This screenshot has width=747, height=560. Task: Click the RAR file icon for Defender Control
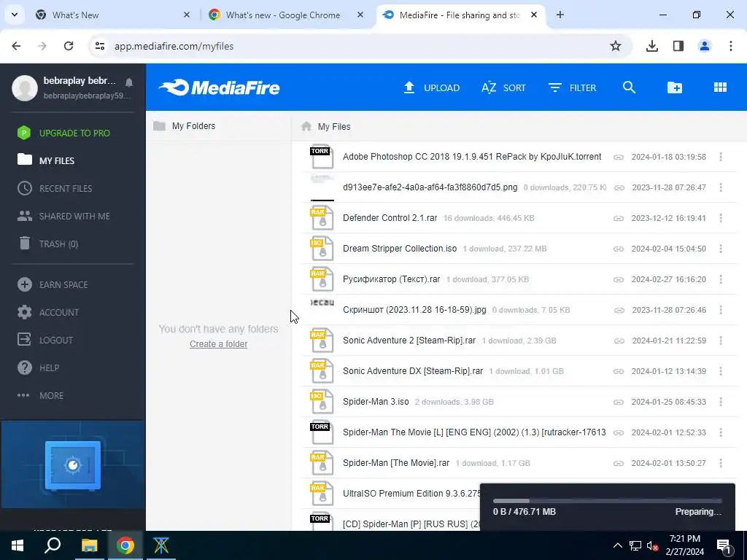pos(322,218)
